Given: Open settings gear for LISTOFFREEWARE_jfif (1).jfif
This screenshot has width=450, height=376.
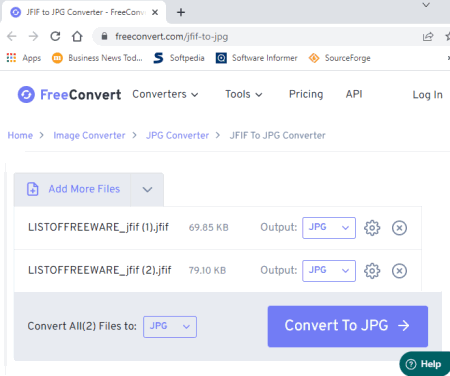Looking at the screenshot, I should [x=372, y=228].
